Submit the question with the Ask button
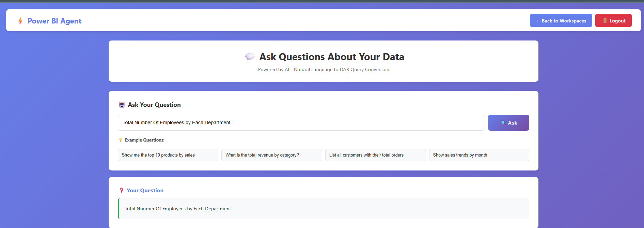This screenshot has width=644, height=228. click(x=508, y=123)
